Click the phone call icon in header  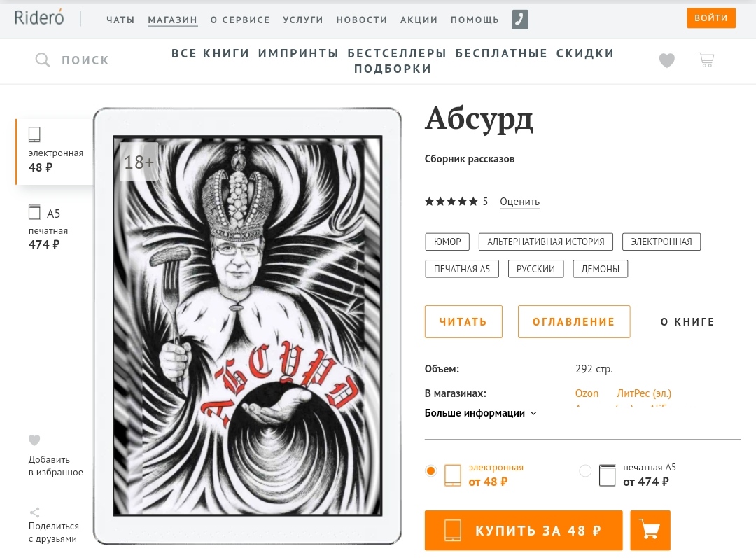point(519,20)
